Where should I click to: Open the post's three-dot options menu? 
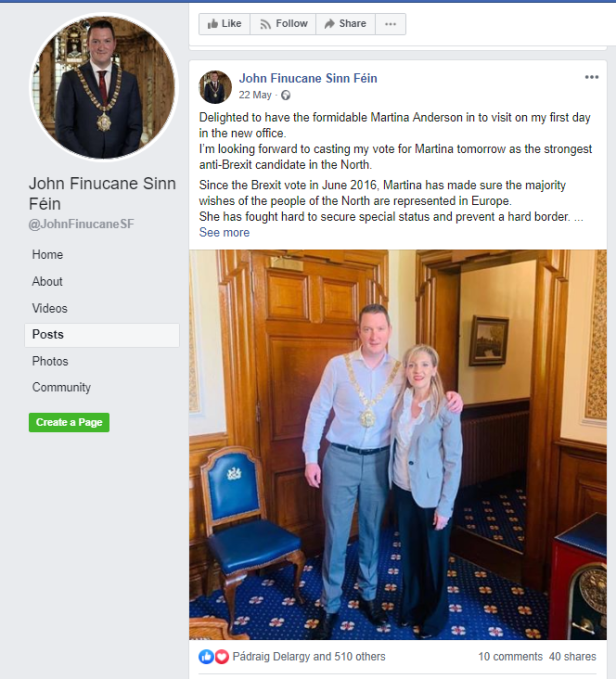coord(591,77)
